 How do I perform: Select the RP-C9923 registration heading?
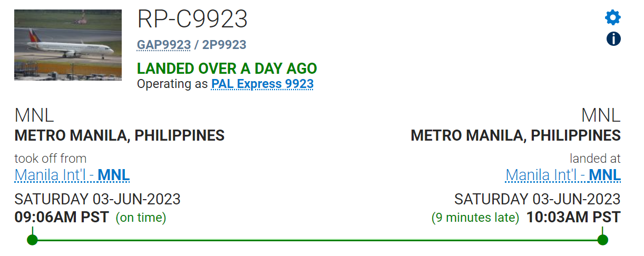[x=192, y=19]
